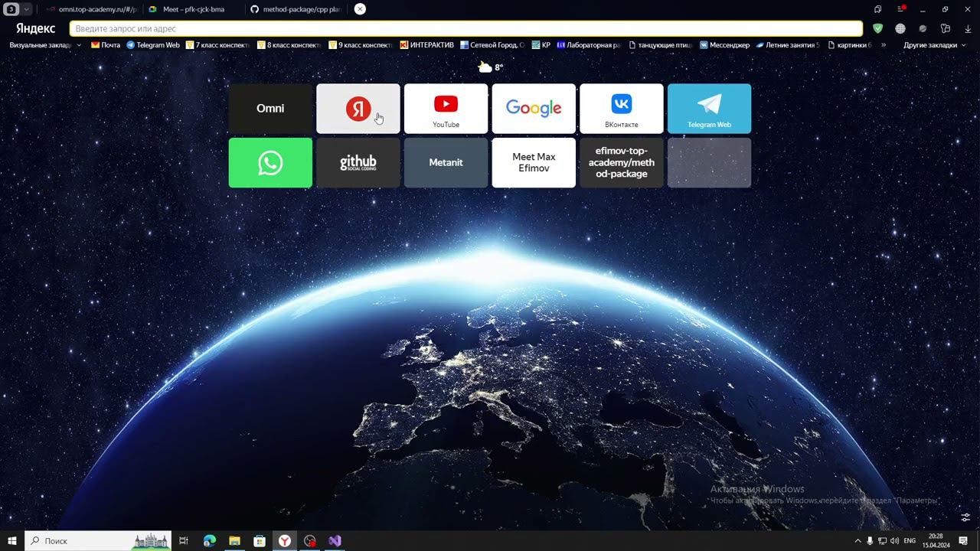Image resolution: width=980 pixels, height=551 pixels.
Task: Open the ИНТЕРАКТИВ bookmark
Action: [427, 45]
